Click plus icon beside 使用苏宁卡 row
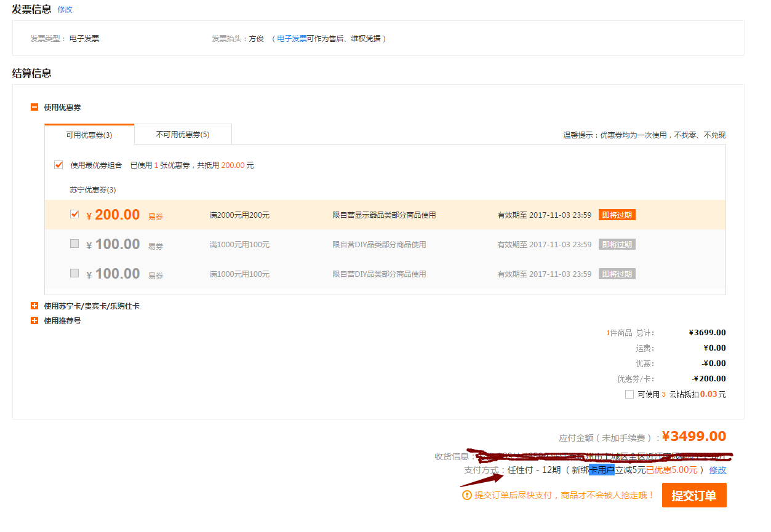Viewport: 771px width, 532px height. coord(34,306)
